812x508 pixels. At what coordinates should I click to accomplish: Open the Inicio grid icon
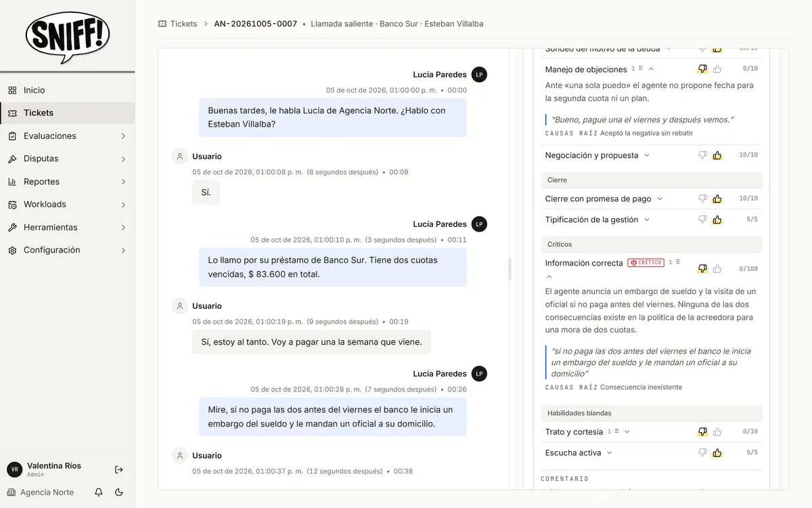pyautogui.click(x=12, y=90)
